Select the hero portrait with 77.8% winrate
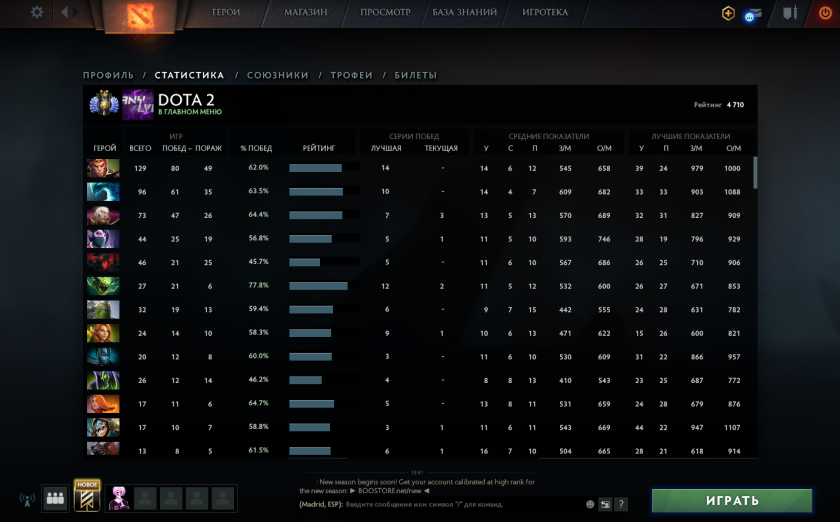840x522 pixels. (x=103, y=286)
